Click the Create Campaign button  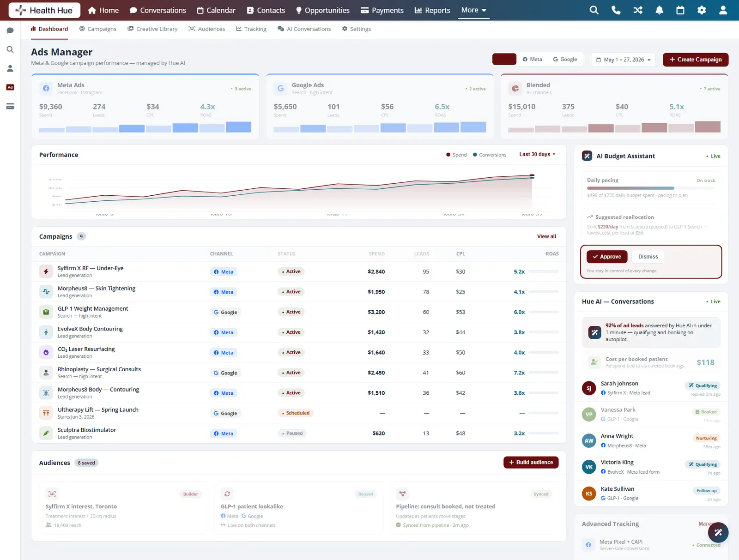point(696,60)
